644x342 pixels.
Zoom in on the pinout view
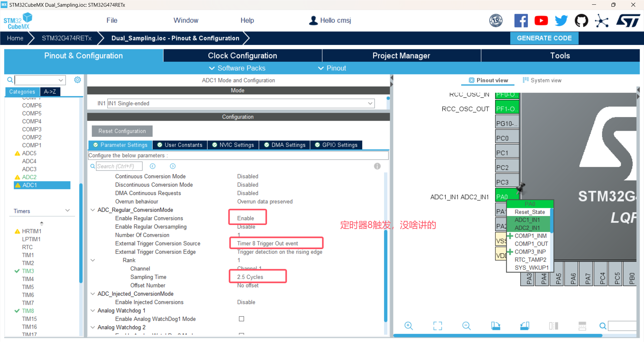coord(409,326)
